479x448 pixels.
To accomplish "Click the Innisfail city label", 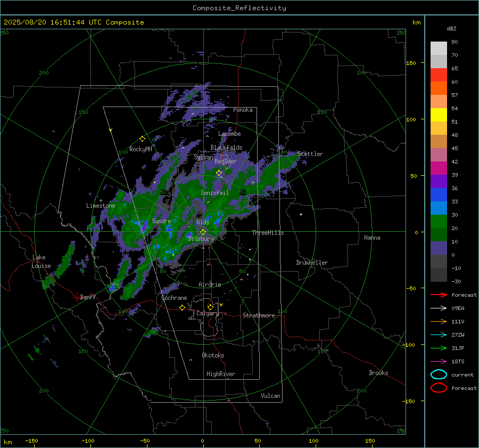I will click(214, 193).
